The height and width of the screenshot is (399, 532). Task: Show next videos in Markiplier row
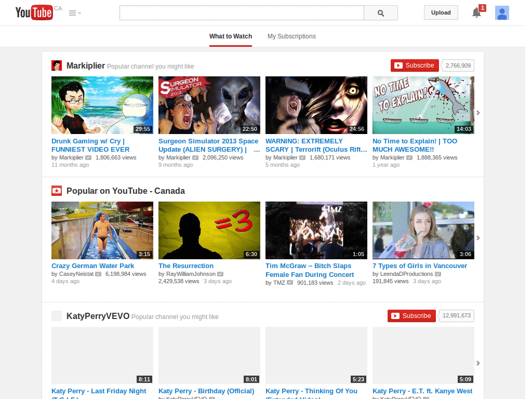pos(478,113)
